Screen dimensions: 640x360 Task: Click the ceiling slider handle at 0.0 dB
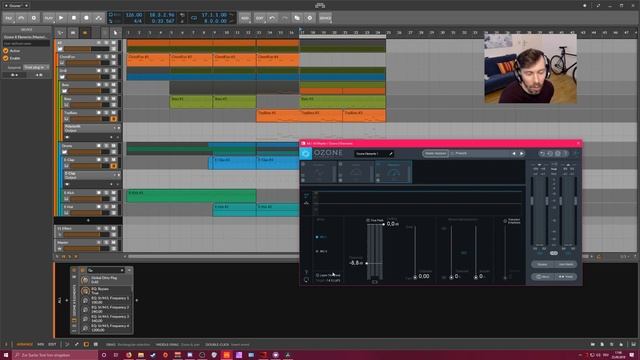point(383,224)
